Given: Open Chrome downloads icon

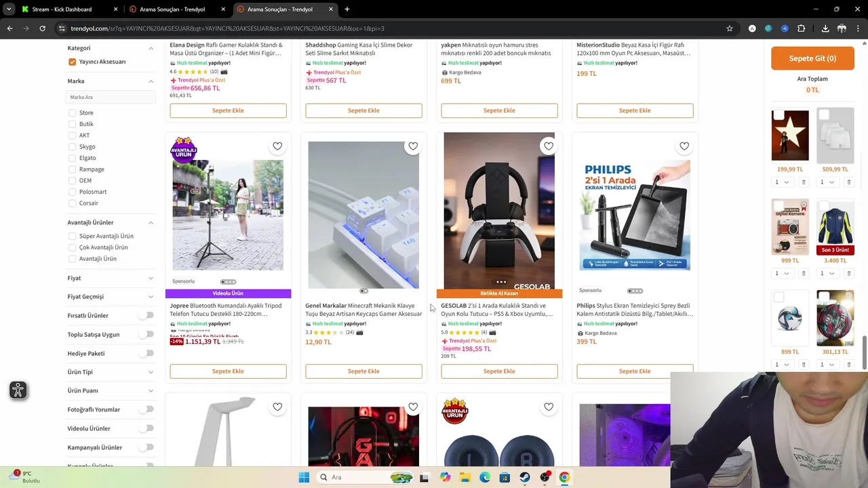Looking at the screenshot, I should (x=825, y=28).
